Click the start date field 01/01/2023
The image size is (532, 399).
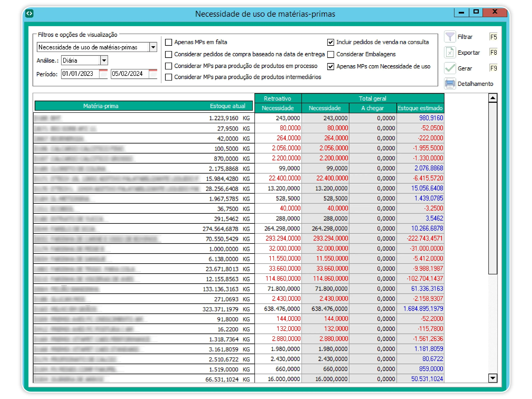80,74
